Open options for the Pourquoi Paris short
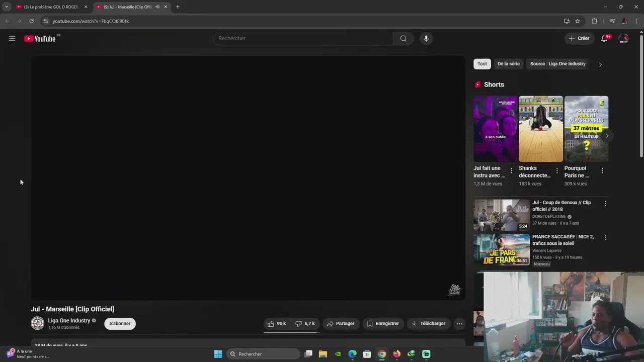The width and height of the screenshot is (644, 362). pos(602,171)
